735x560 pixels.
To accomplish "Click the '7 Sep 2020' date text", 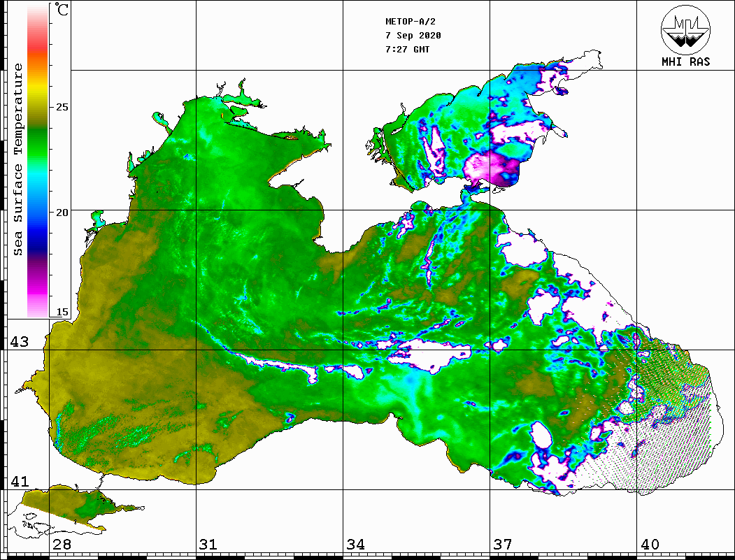I will pyautogui.click(x=413, y=36).
